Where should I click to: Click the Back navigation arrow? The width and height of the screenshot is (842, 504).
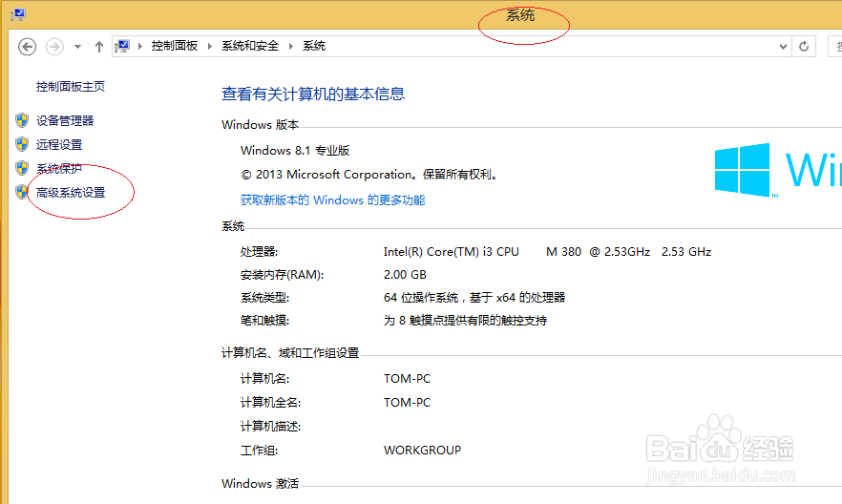(x=28, y=47)
